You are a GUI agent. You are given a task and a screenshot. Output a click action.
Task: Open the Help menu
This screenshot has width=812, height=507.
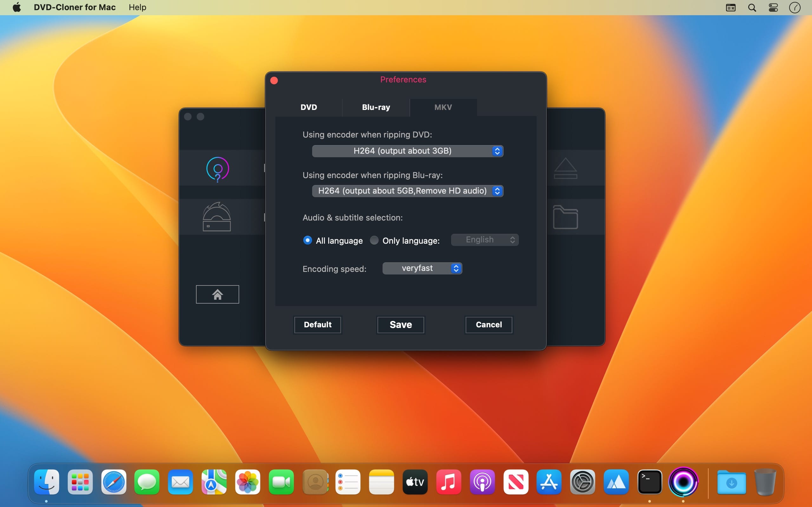tap(137, 7)
